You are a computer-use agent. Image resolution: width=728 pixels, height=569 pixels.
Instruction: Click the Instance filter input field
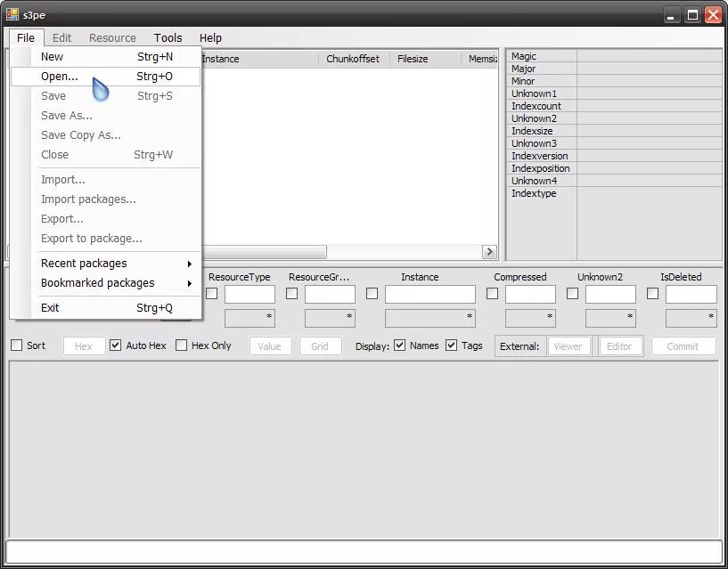430,294
